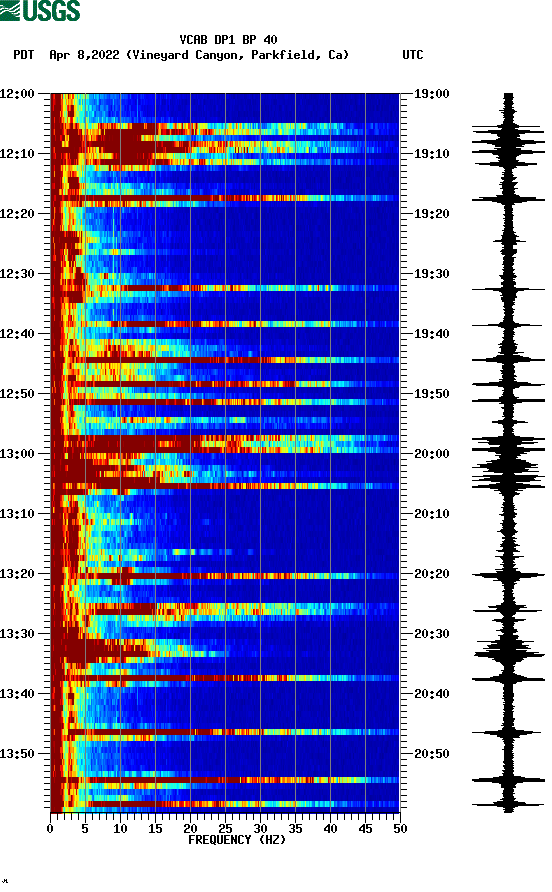This screenshot has width=552, height=892.
Task: Click the 13:10 PDT time label
Action: [18, 514]
